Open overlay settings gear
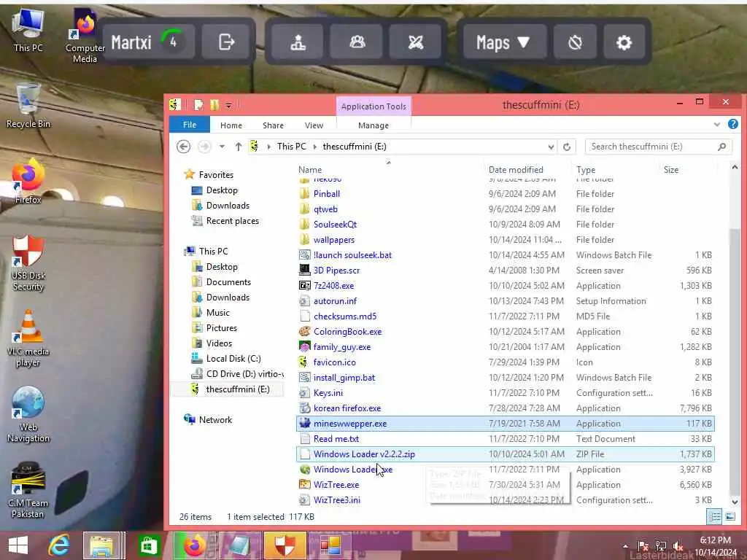The image size is (747, 560). pos(624,42)
